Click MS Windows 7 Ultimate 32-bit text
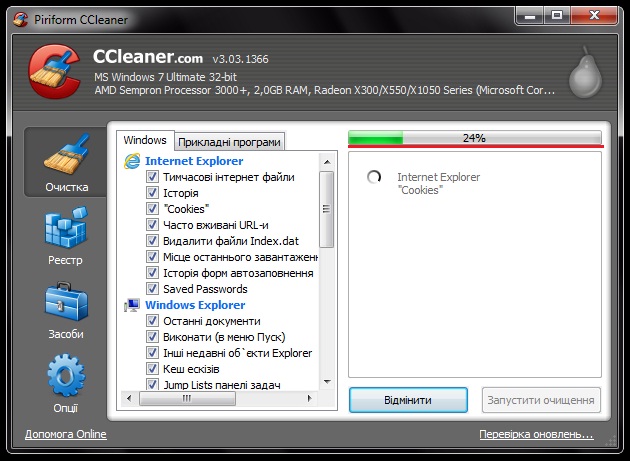Viewport: 630px width, 461px height. [x=166, y=77]
